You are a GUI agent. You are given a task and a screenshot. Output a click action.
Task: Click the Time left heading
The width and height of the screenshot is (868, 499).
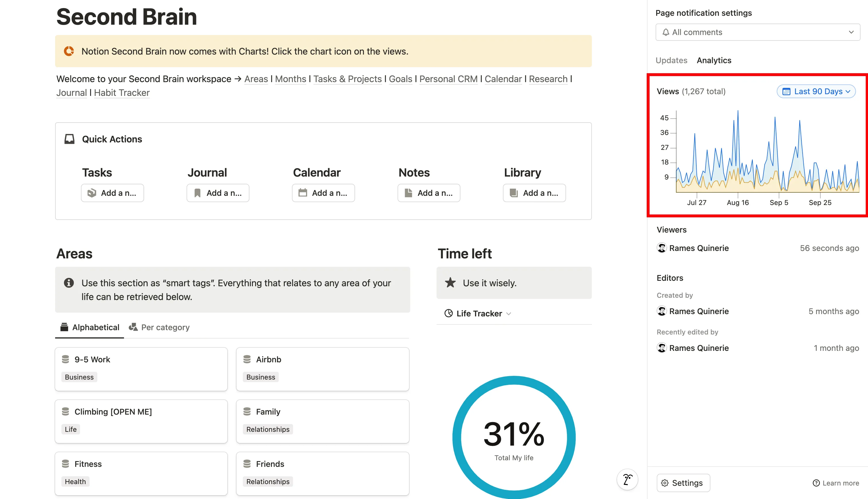tap(464, 254)
